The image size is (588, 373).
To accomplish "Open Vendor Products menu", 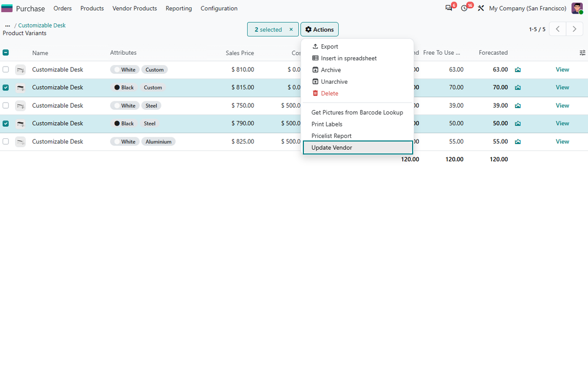I will click(x=135, y=8).
